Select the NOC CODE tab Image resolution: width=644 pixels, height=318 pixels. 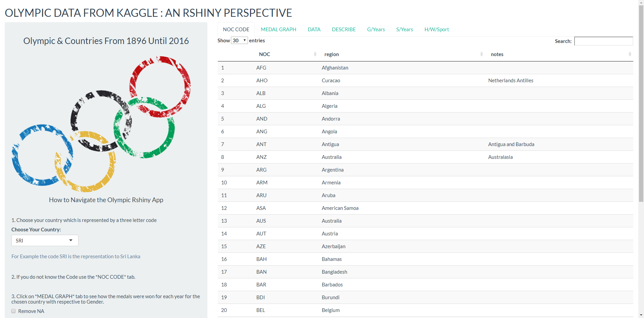(x=236, y=30)
